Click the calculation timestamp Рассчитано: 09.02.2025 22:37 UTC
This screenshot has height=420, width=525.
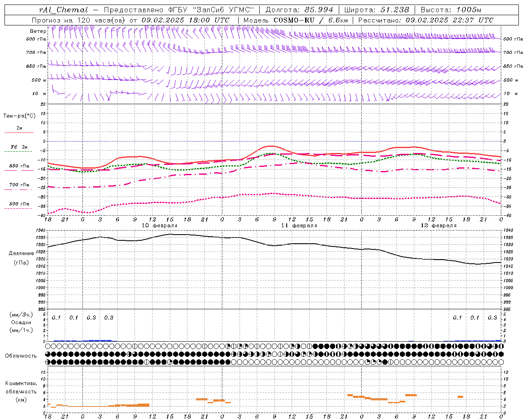click(426, 20)
